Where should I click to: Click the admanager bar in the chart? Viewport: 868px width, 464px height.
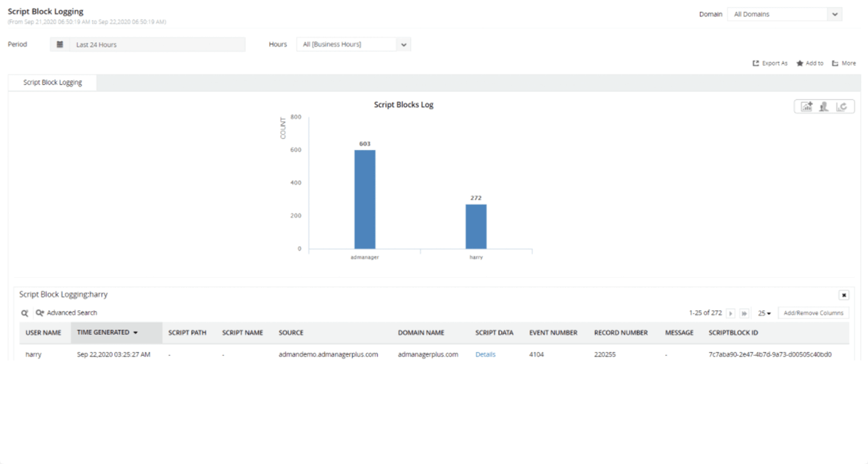coord(364,199)
